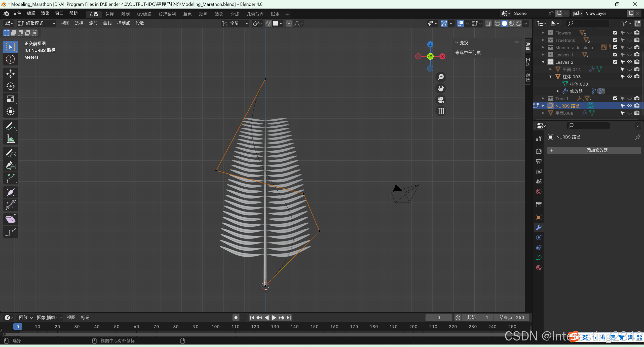
Task: Click the camera view icon
Action: point(440,100)
